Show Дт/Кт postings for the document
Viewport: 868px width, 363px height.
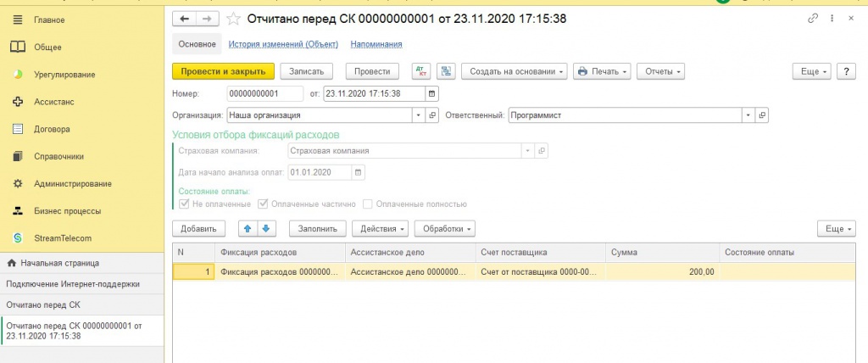click(421, 71)
